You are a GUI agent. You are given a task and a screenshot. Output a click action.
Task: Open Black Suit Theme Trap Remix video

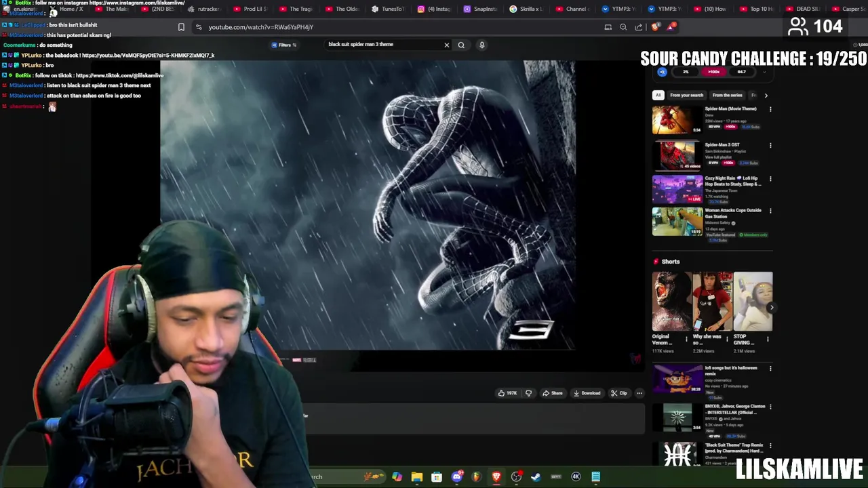(677, 453)
